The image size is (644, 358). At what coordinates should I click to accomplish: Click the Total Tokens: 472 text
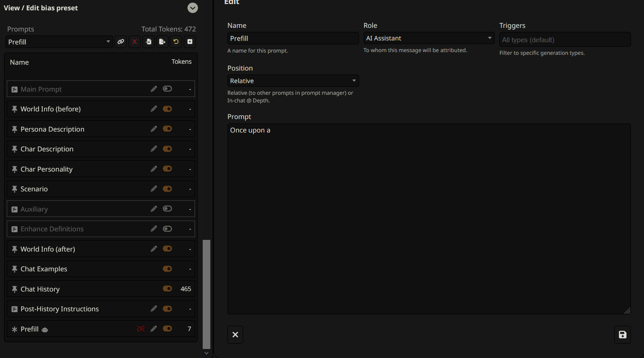tap(169, 29)
